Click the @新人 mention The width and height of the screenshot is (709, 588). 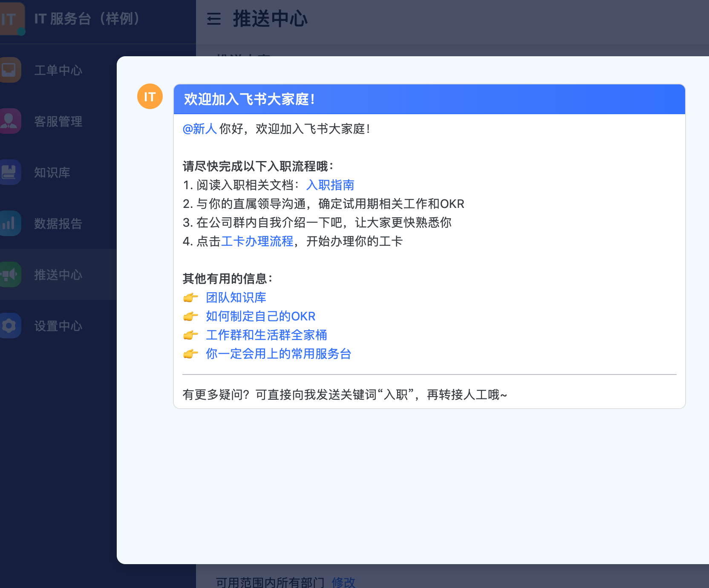[199, 129]
